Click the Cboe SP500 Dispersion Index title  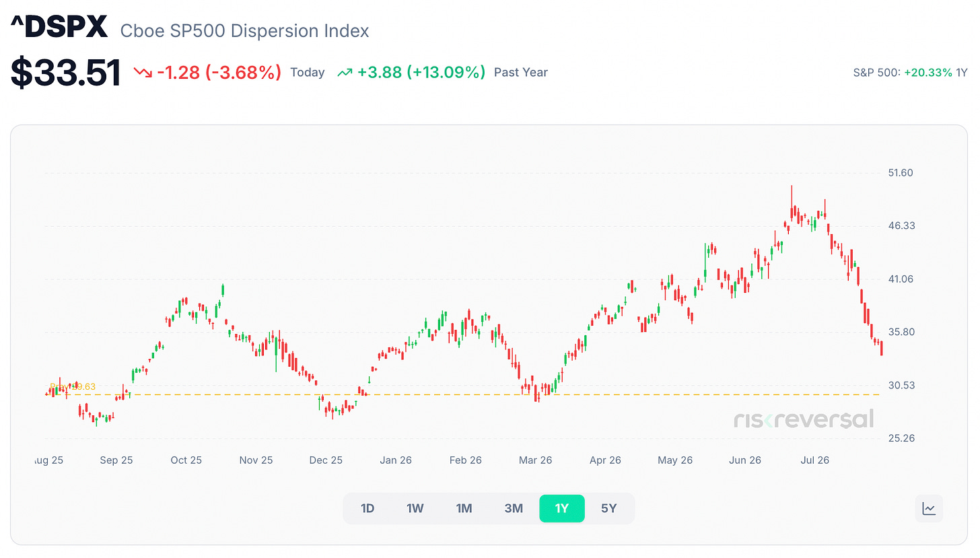(244, 31)
